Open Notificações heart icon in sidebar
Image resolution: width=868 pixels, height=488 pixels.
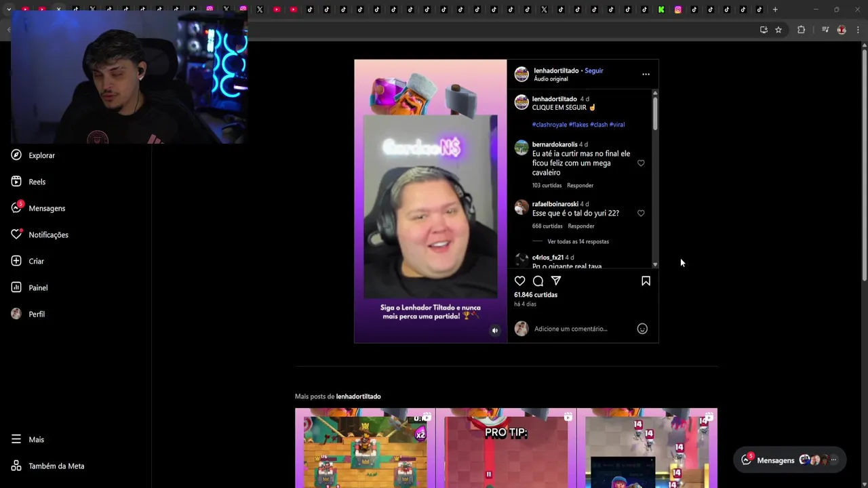point(16,235)
